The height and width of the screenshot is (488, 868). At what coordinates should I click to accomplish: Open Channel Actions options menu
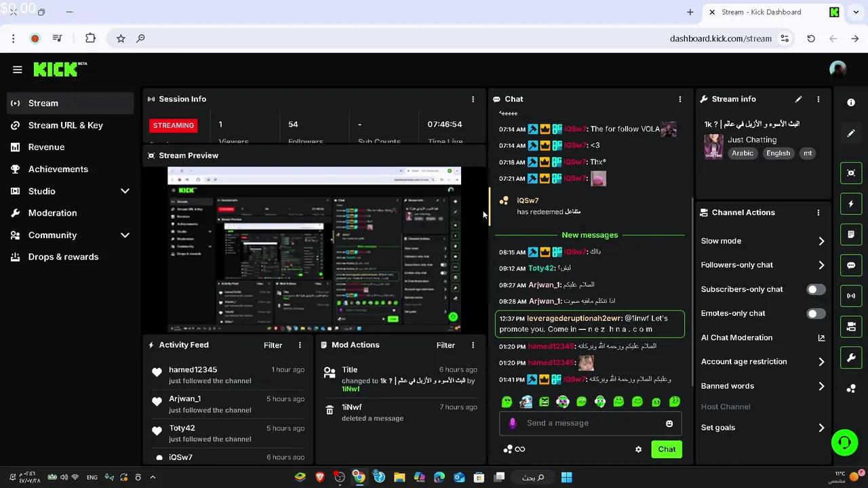tap(818, 212)
